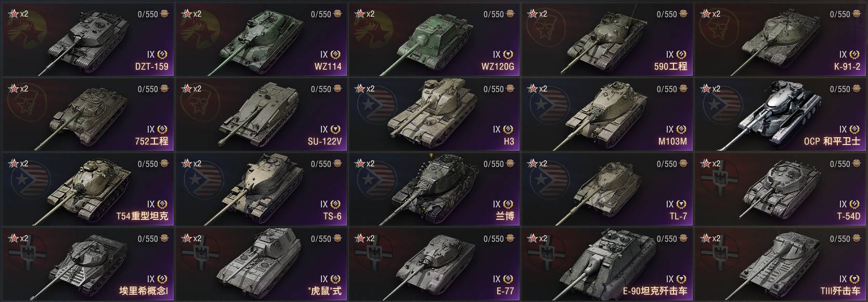Viewport: 868px width, 302px height.
Task: Click the T54重型坦克 name label
Action: tap(142, 216)
